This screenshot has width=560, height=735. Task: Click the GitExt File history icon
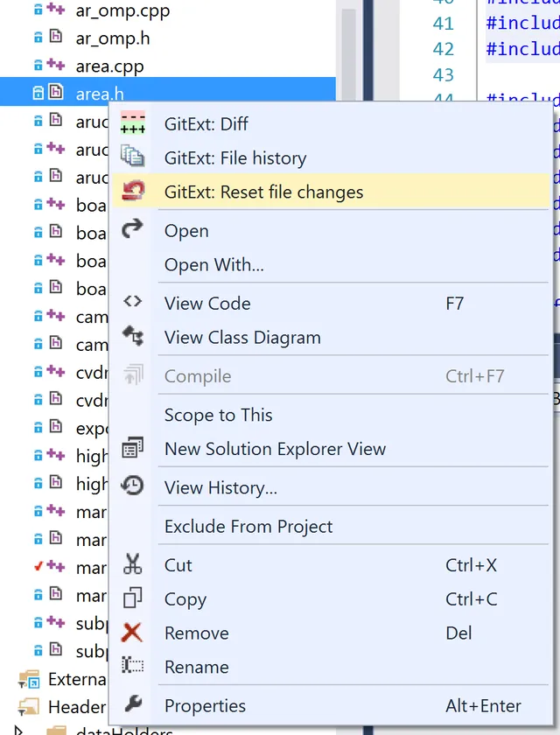click(133, 157)
